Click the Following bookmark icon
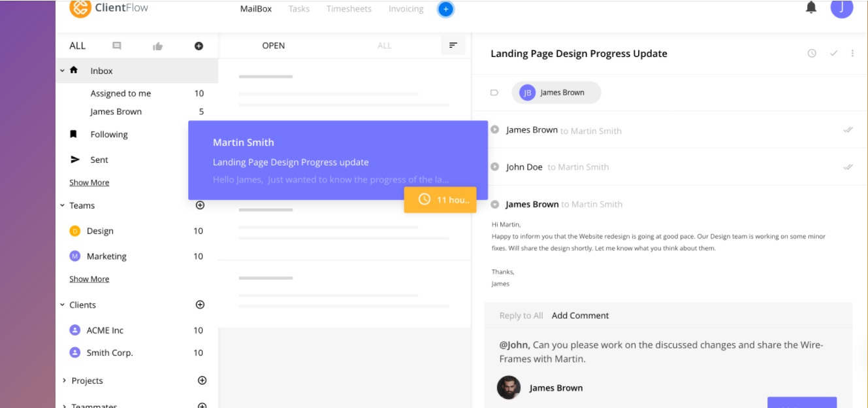 [x=74, y=134]
